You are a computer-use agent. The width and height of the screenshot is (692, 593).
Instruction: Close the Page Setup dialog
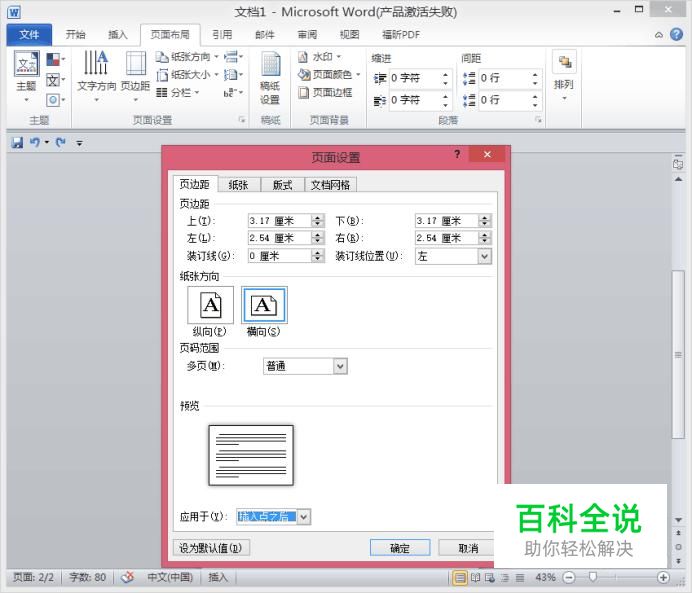[487, 154]
